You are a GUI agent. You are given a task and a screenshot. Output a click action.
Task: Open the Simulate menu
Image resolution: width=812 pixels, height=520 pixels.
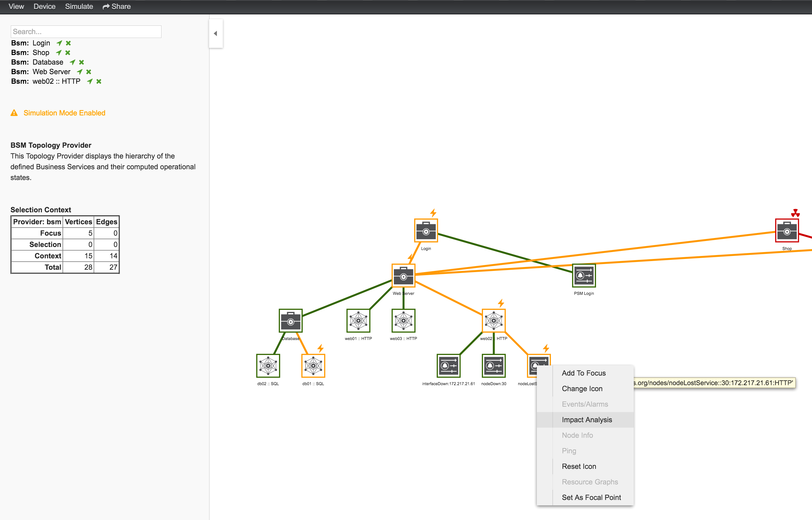click(79, 6)
